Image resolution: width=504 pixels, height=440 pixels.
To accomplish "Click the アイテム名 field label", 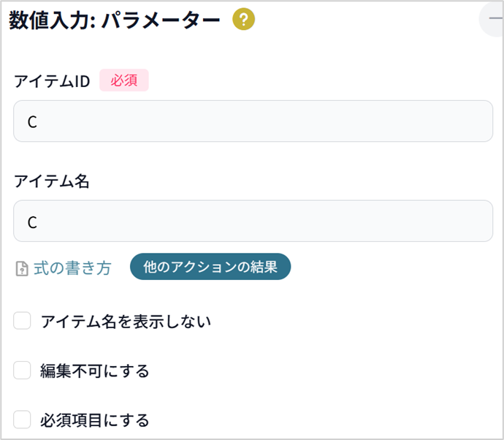I will (52, 181).
